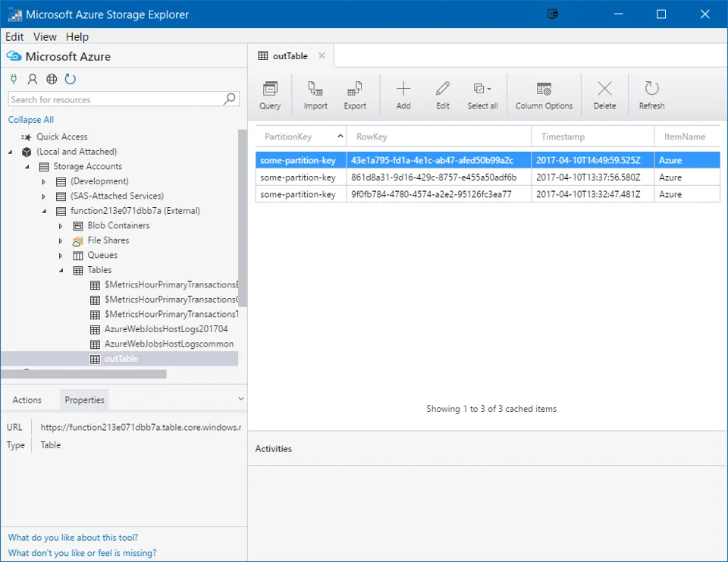Expand the (SAS-Attached Services) node
Screen dimensions: 728x562
[44, 196]
